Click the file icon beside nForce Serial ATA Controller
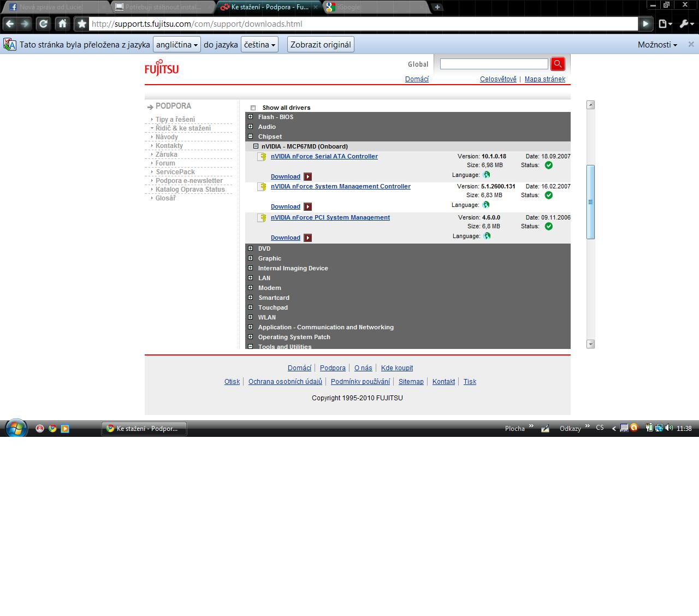 point(262,157)
